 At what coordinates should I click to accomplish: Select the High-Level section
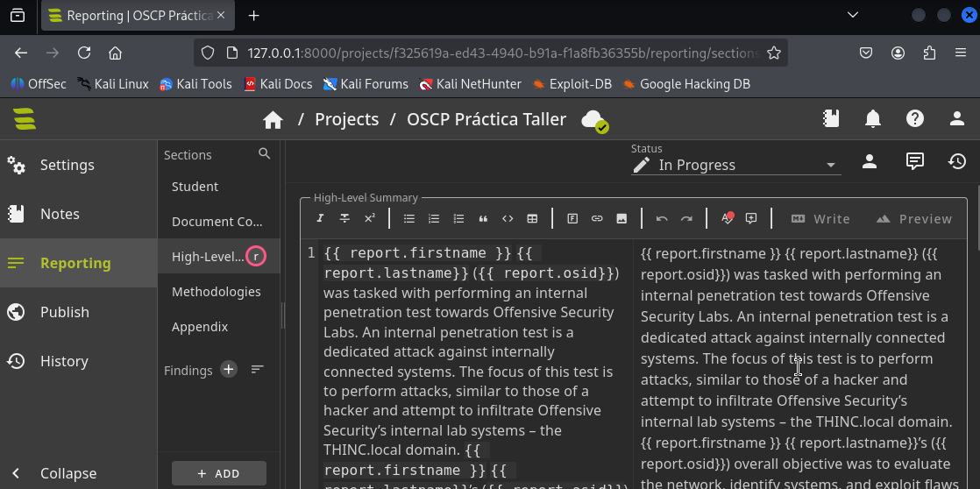(219, 256)
